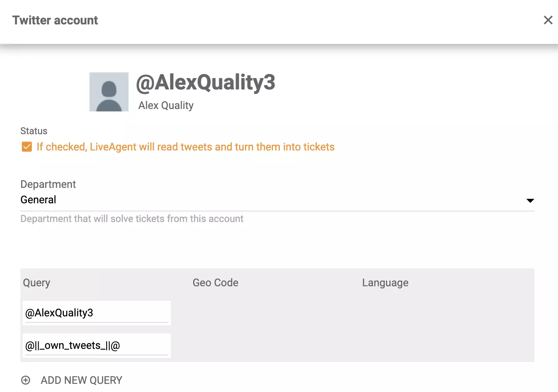Screen dimensions: 558x392
Task: Click the @AlexQuality3 account name heading
Action: pos(206,83)
